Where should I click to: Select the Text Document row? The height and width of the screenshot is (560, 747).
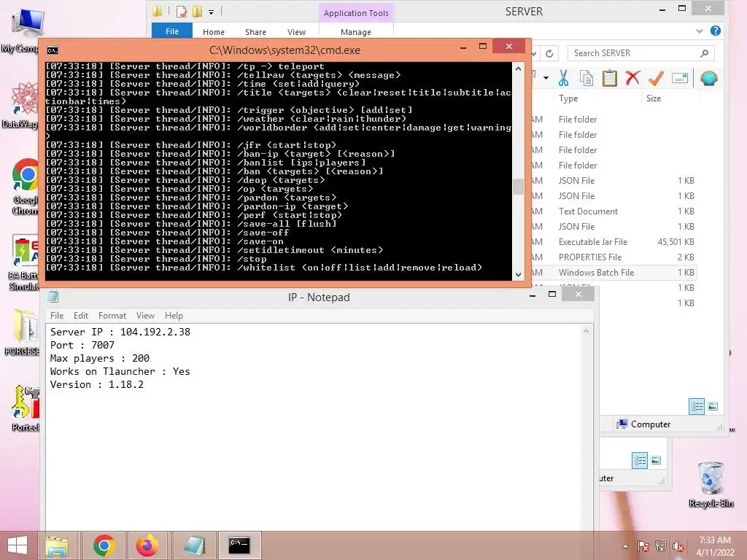pos(614,211)
